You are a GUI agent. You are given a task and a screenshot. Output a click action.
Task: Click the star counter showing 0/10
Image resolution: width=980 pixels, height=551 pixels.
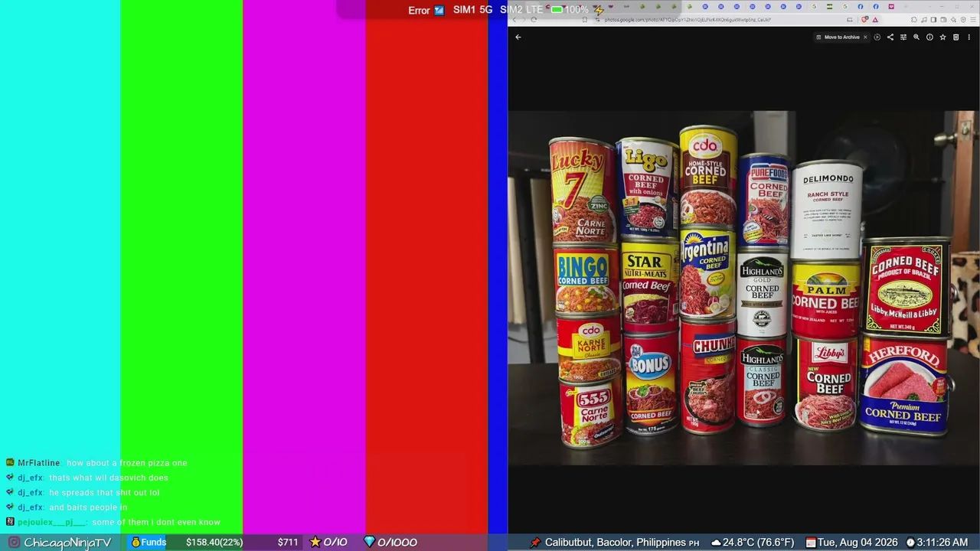point(328,543)
